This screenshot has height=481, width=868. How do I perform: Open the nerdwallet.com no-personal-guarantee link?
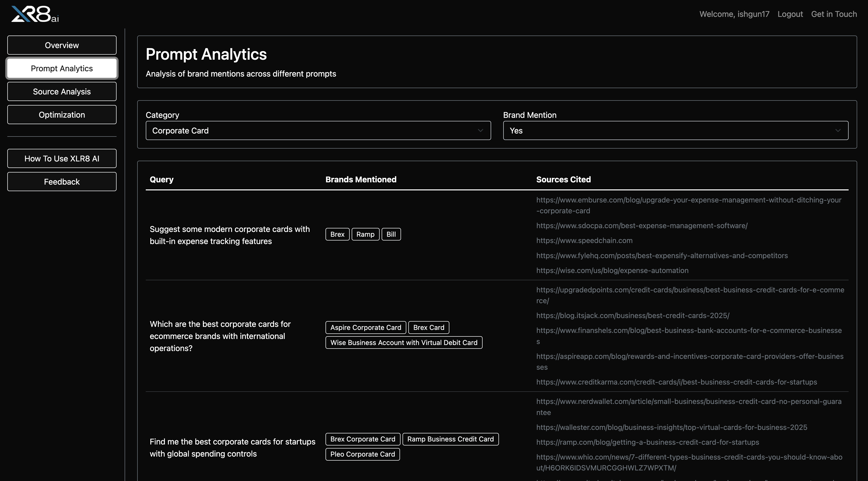click(689, 407)
